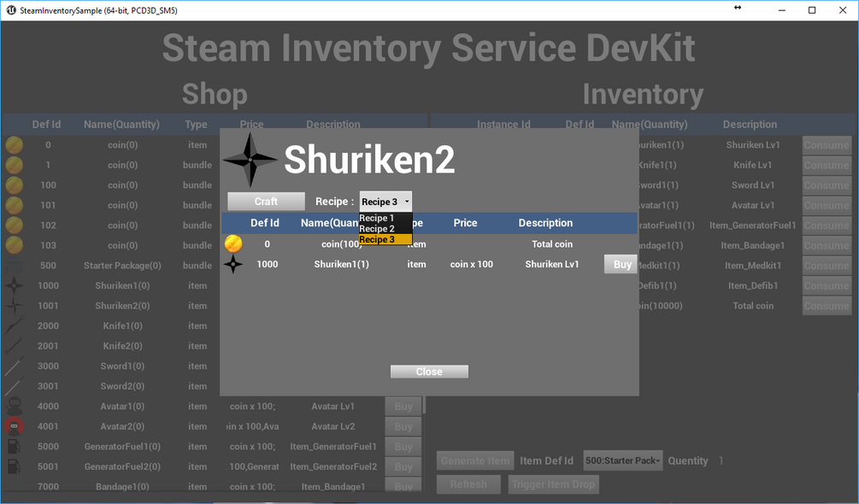This screenshot has width=859, height=504.
Task: Click the coin icon for shop Def Id 1
Action: pyautogui.click(x=15, y=165)
